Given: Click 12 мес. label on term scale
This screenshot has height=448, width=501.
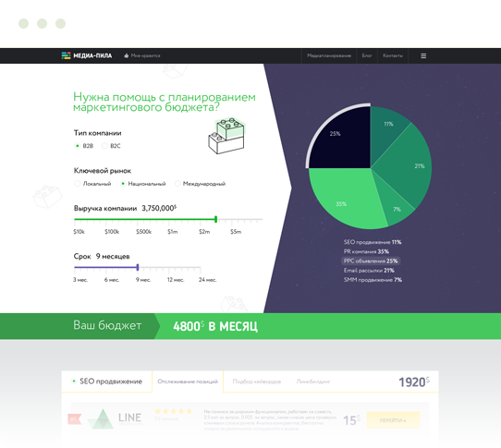Looking at the screenshot, I should tap(176, 280).
